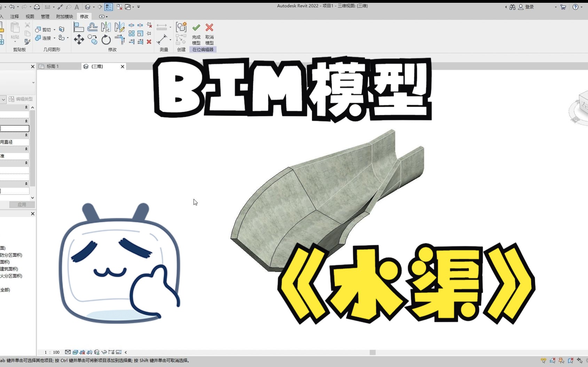Click the Cut geometry tool (剪切)

coord(43,30)
